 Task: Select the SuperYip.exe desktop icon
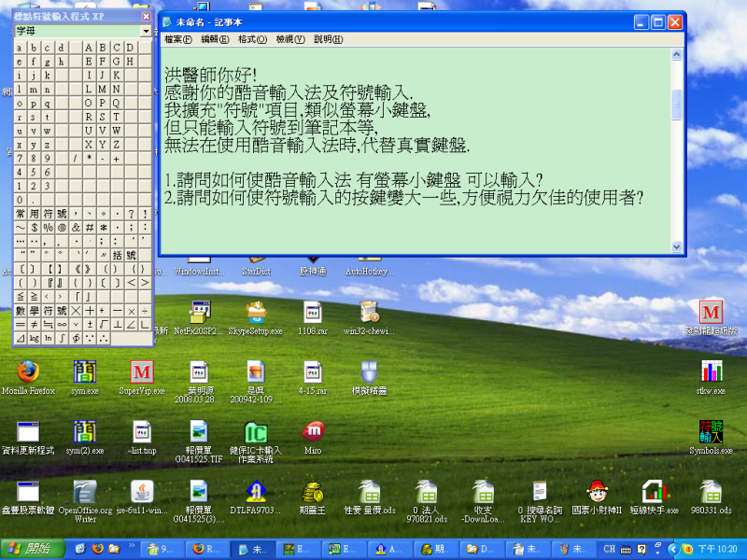[142, 371]
